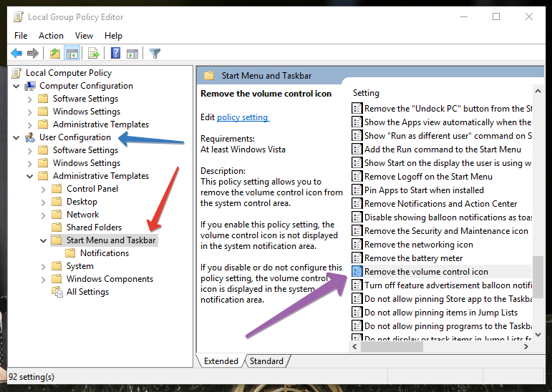
Task: Click the policy icon for Add the Run command
Action: point(357,150)
